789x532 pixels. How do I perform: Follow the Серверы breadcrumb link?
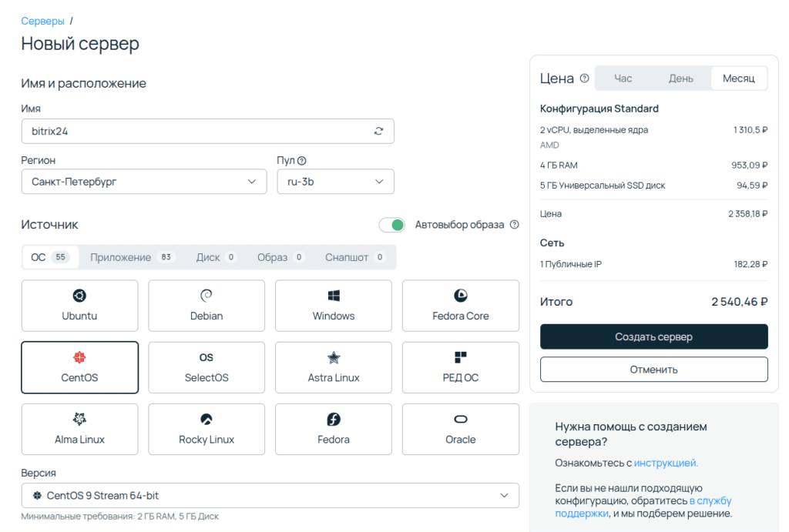42,21
